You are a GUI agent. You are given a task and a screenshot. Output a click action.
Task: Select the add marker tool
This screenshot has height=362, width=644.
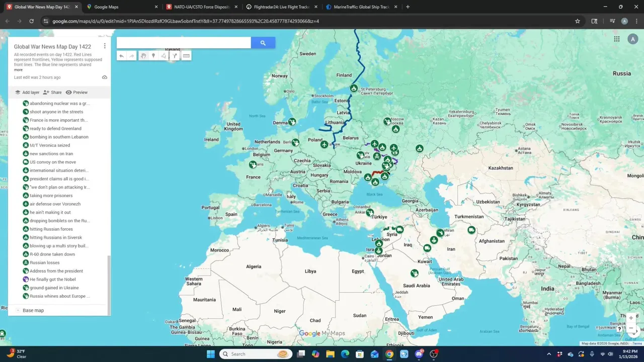pyautogui.click(x=153, y=56)
